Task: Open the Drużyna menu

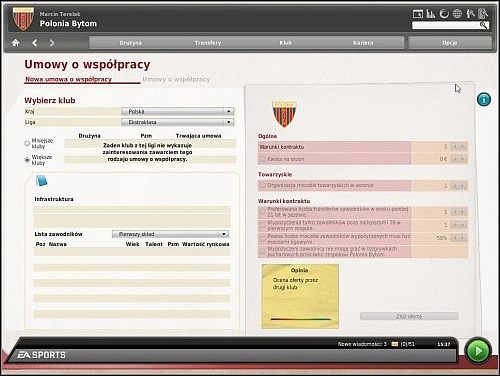Action: [x=130, y=43]
